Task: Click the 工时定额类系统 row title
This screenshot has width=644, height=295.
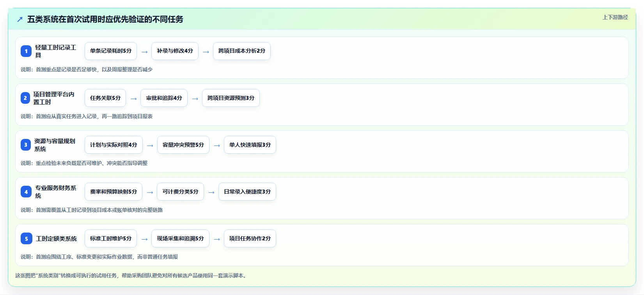Action: coord(57,238)
